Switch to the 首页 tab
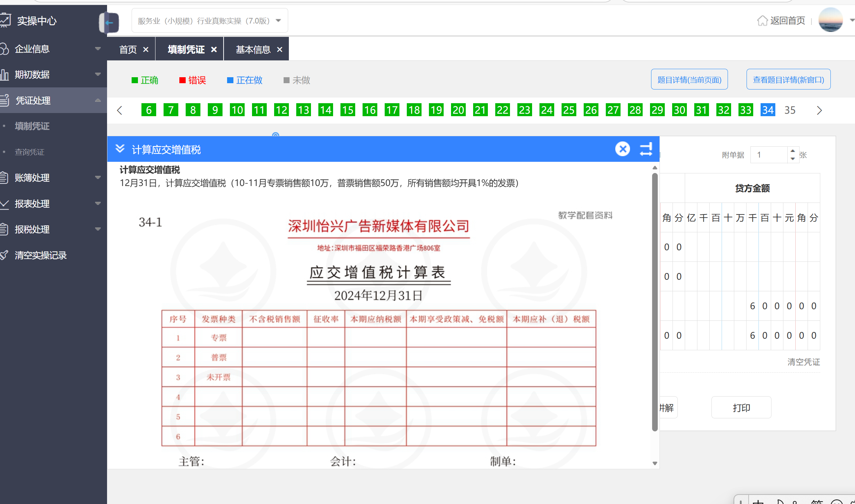The height and width of the screenshot is (504, 855). 128,49
